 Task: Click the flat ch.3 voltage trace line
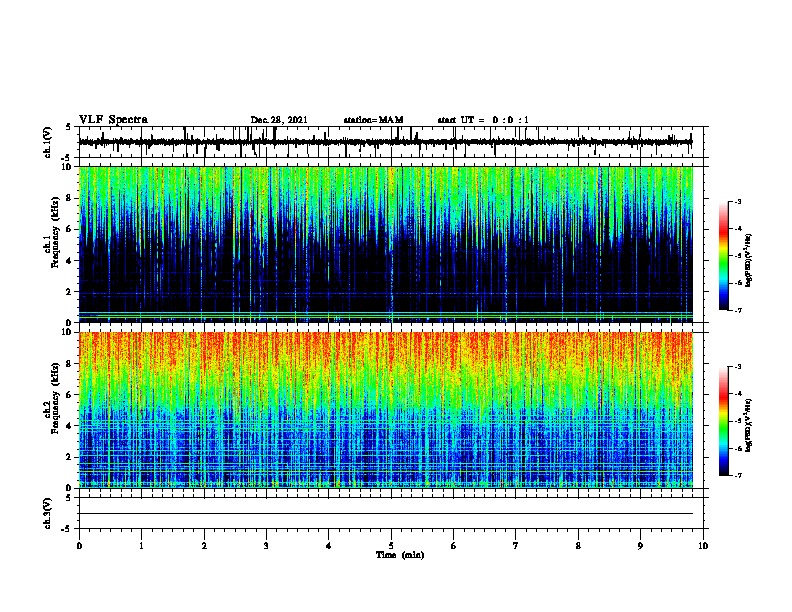point(386,514)
